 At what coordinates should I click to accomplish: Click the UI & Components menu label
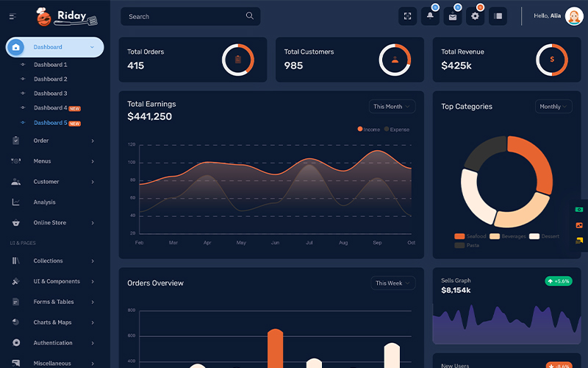[x=57, y=281]
